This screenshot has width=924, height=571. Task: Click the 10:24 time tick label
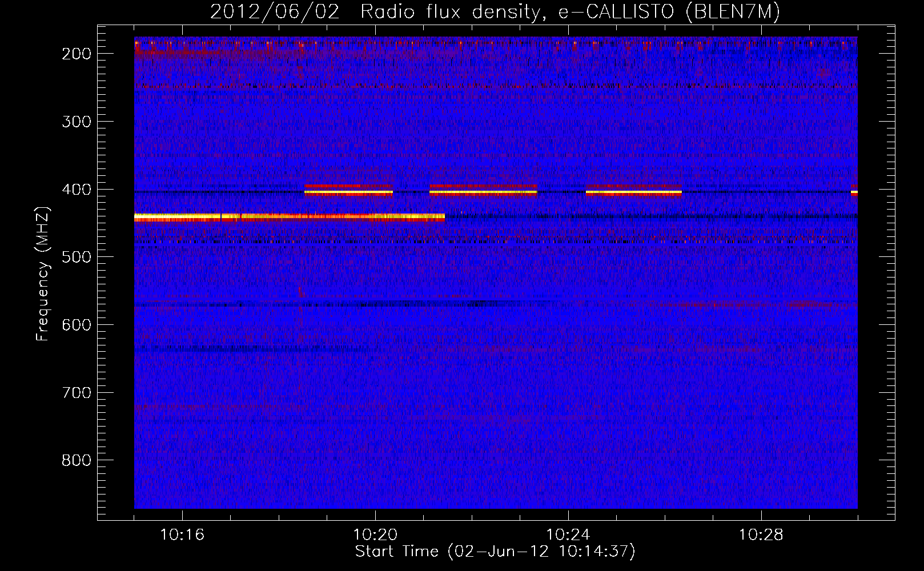tap(568, 535)
